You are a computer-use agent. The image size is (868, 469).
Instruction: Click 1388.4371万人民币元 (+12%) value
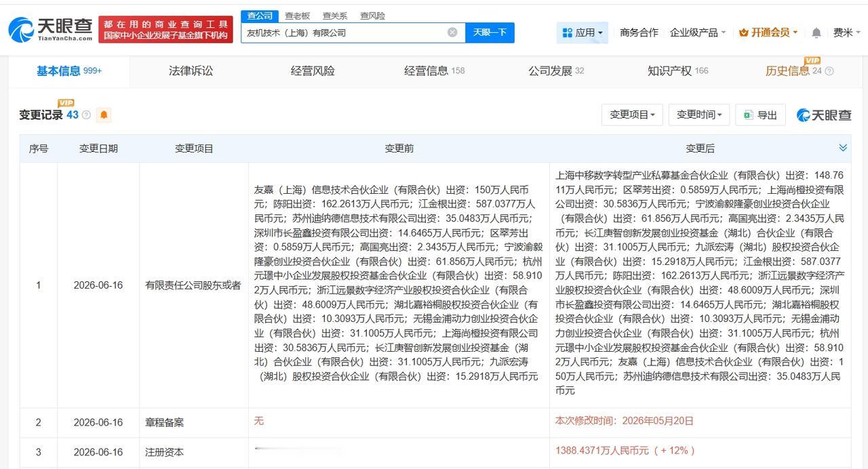tap(625, 451)
